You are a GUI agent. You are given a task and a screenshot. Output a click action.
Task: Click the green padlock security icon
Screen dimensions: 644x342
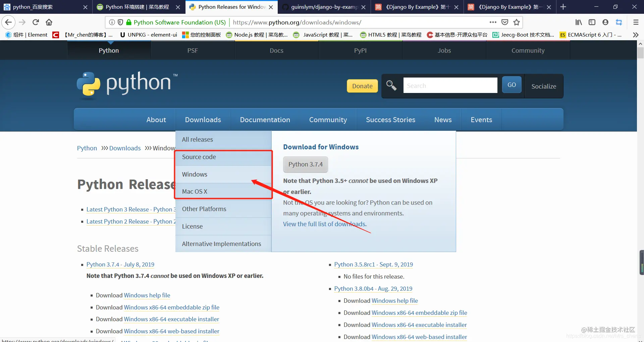129,22
